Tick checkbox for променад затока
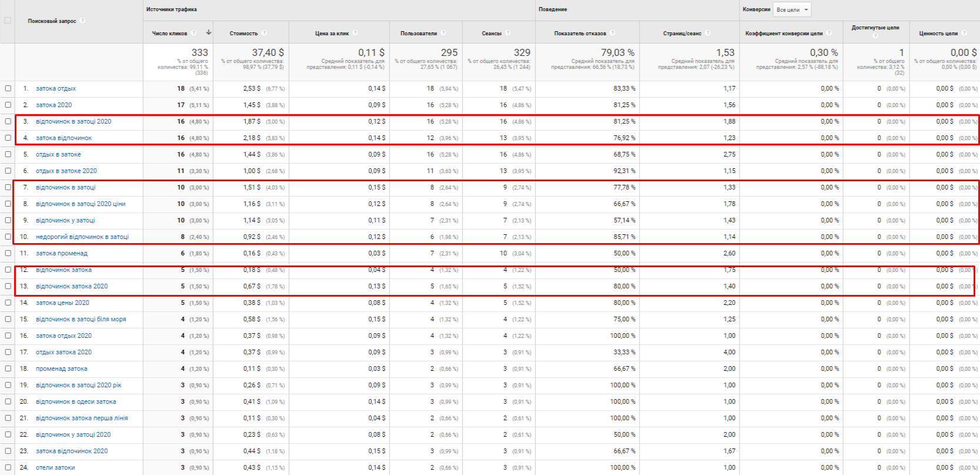Image resolution: width=980 pixels, height=475 pixels. click(x=8, y=368)
